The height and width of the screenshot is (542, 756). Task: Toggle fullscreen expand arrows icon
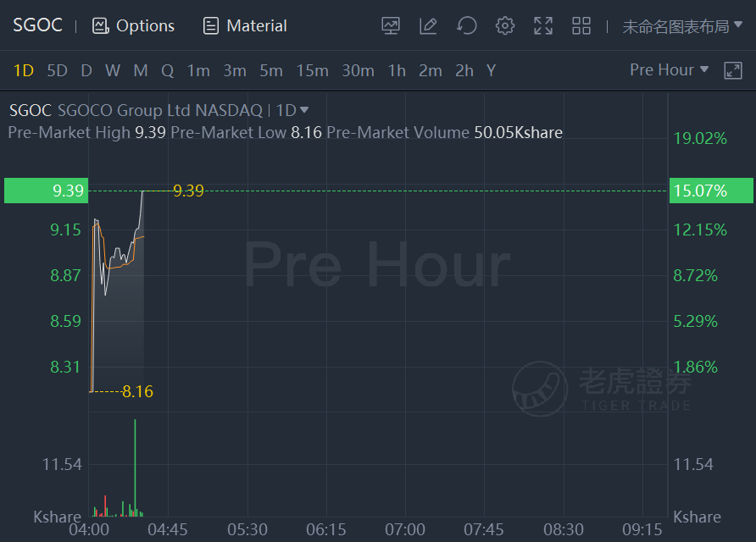tap(543, 25)
